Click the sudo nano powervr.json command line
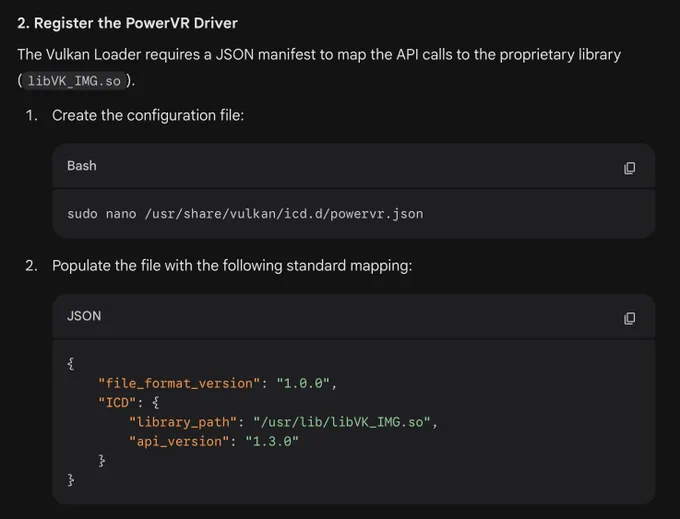 [x=245, y=214]
